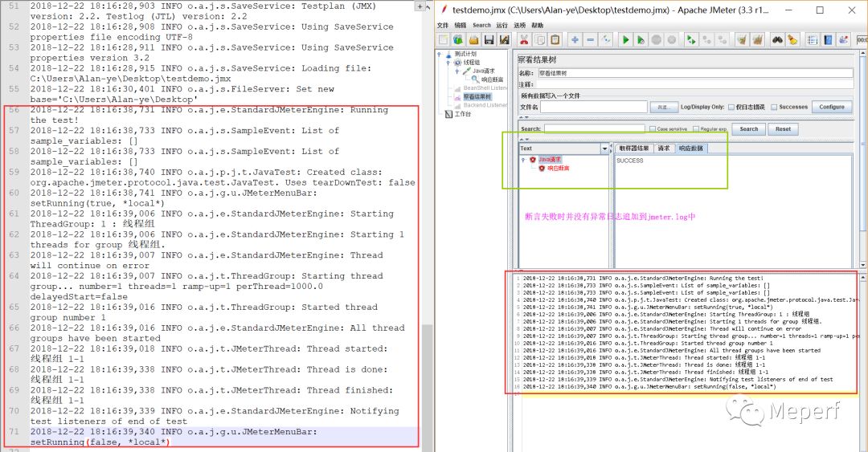
Task: Open the Text renderer dropdown
Action: pyautogui.click(x=604, y=149)
